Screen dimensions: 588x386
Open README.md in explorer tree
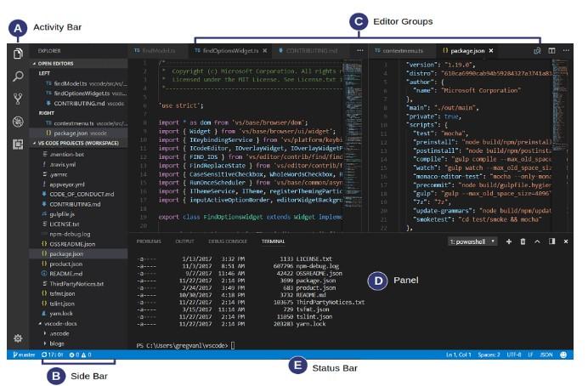point(79,274)
